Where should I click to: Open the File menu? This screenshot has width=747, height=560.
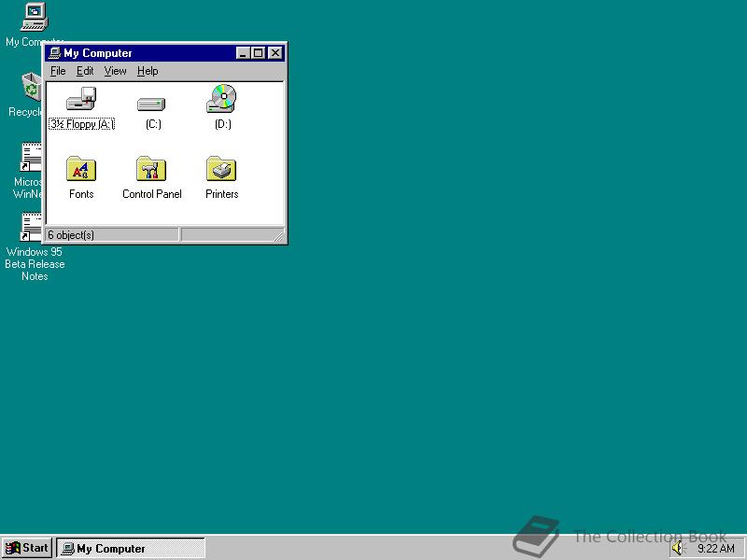pyautogui.click(x=58, y=71)
